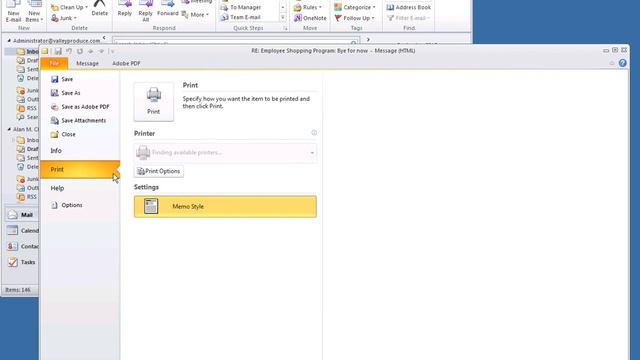Click the Undo icon in Quick Access Toolbar

coord(69,51)
